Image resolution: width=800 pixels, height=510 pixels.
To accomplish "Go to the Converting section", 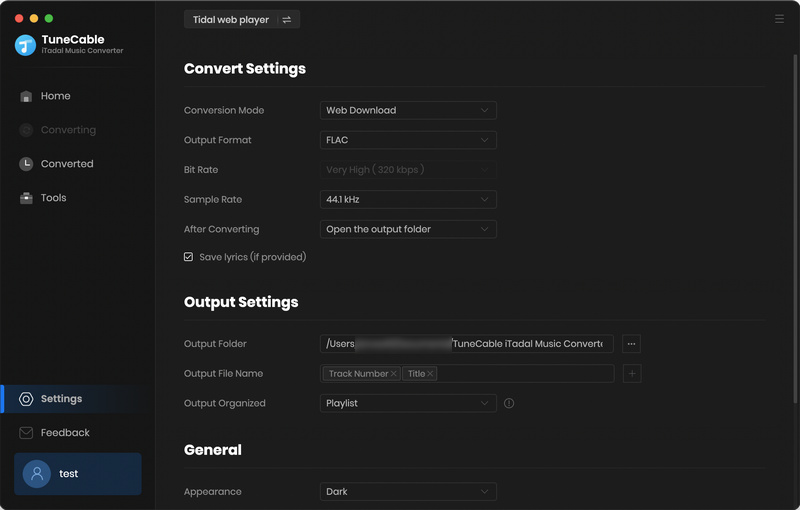I will (x=68, y=130).
